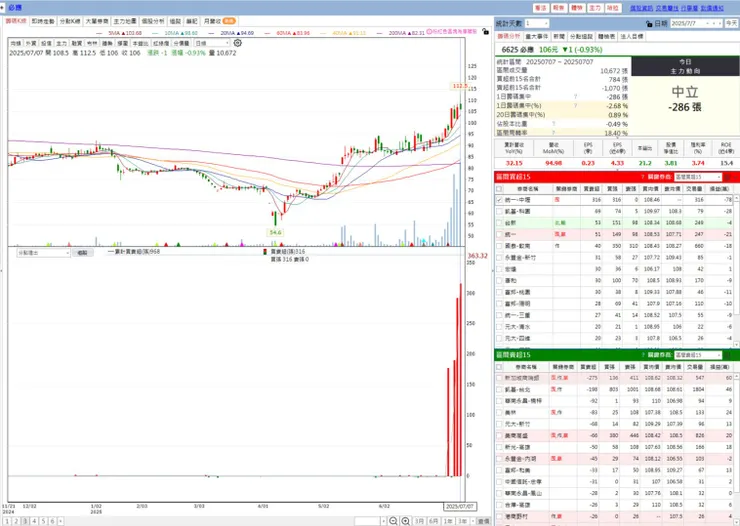
Task: Click the question mark beside 1日籌碼集中
Action: point(575,97)
